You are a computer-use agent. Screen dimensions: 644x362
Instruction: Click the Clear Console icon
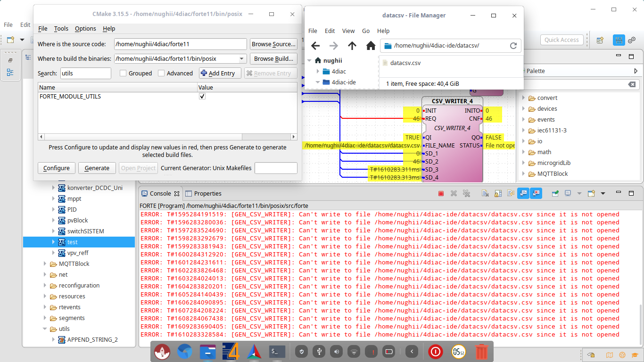pos(485,193)
